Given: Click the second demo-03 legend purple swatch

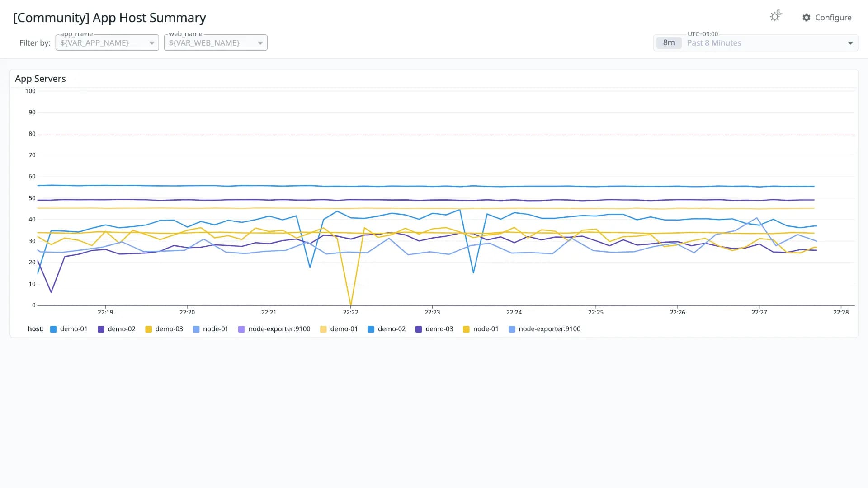Looking at the screenshot, I should point(419,329).
